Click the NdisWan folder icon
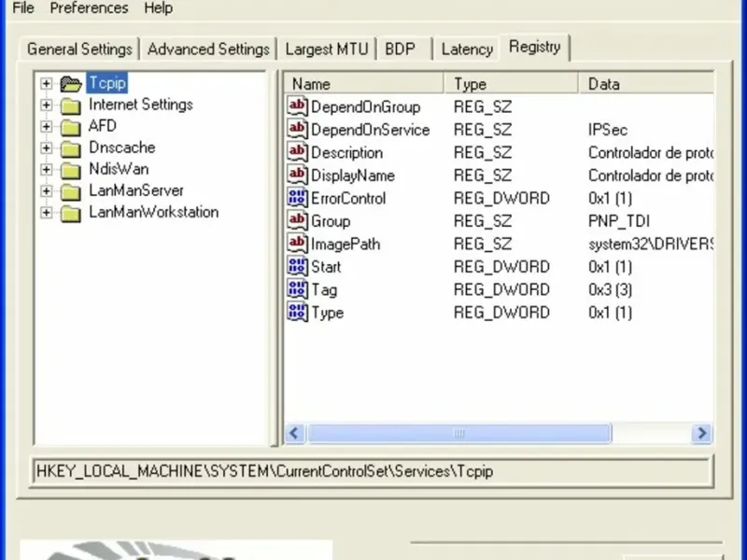This screenshot has height=560, width=747. (71, 170)
